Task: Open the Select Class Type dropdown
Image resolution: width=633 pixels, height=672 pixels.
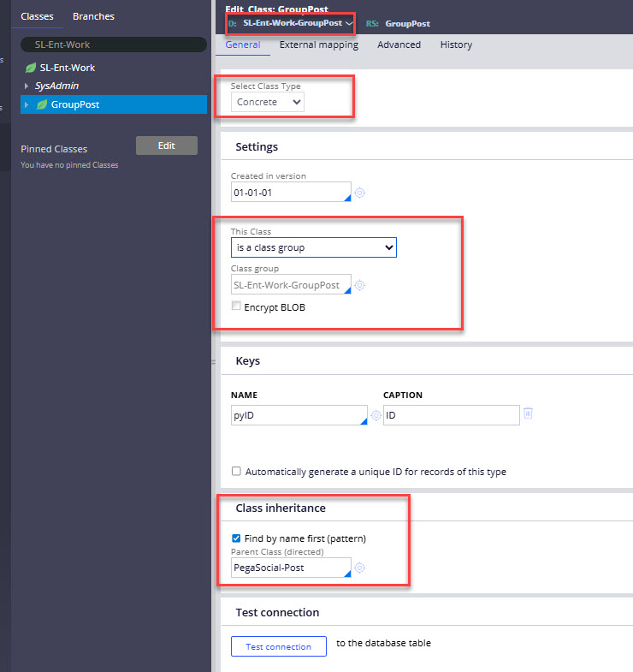Action: tap(268, 102)
